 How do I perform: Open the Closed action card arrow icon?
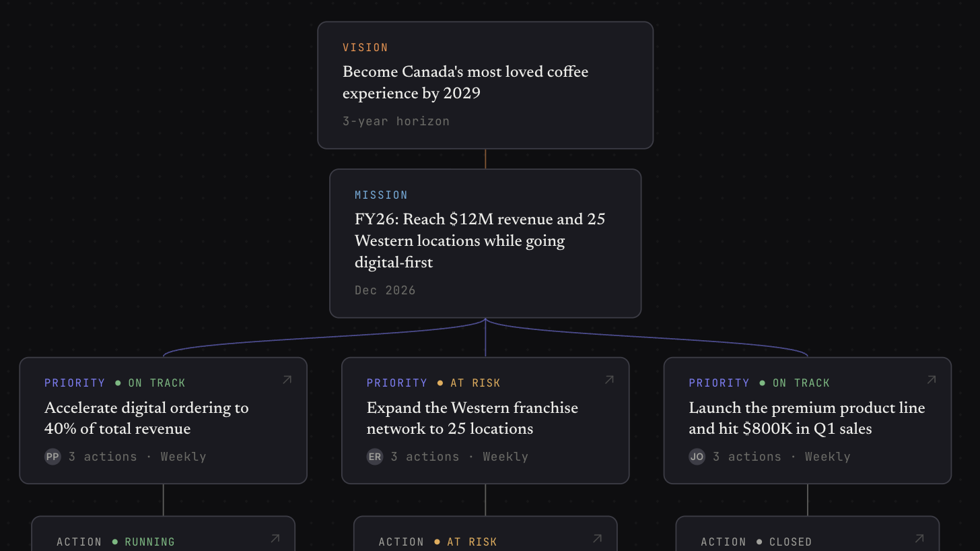pos(919,539)
